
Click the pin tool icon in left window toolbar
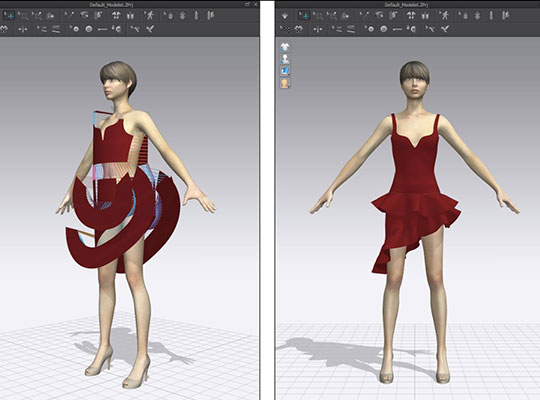coord(50,16)
